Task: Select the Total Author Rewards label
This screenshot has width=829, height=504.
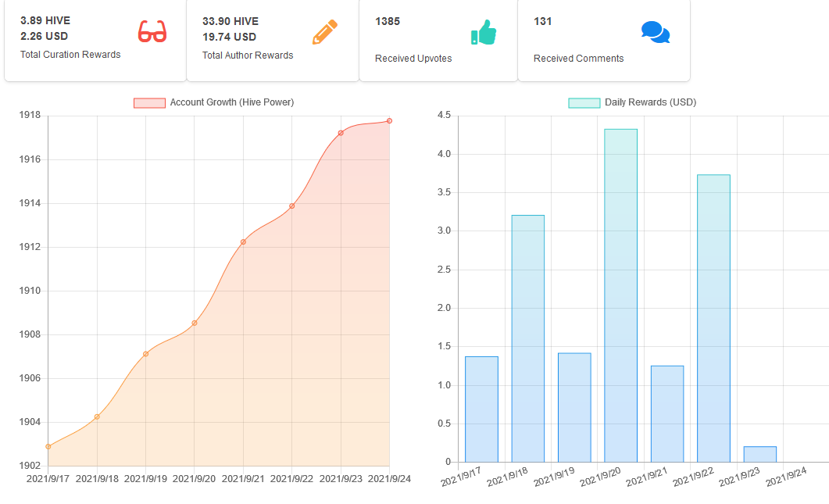Action: (x=248, y=55)
